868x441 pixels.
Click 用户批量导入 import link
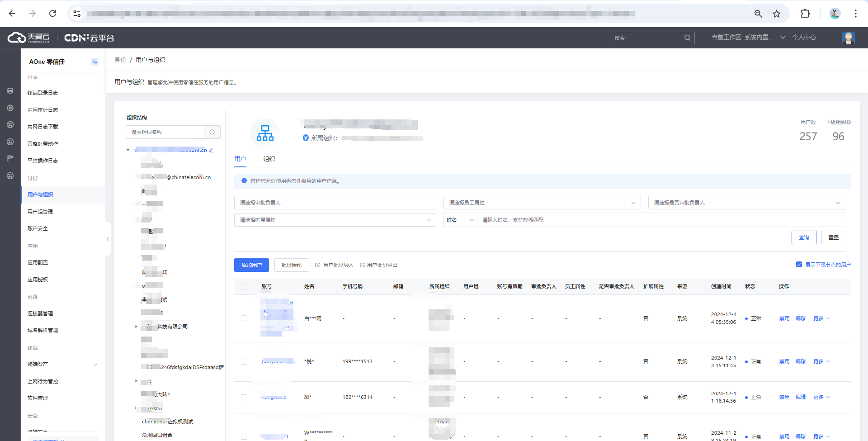335,265
